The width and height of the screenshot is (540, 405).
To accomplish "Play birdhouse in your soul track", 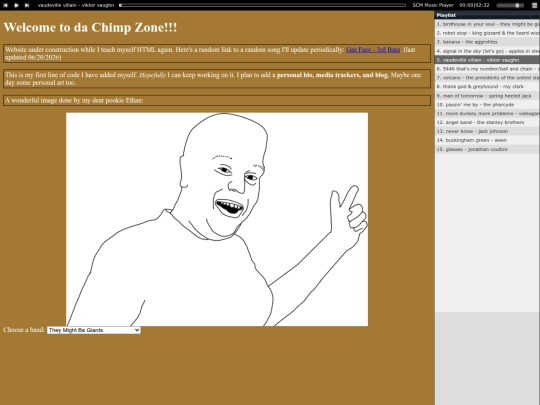I will coord(487,24).
